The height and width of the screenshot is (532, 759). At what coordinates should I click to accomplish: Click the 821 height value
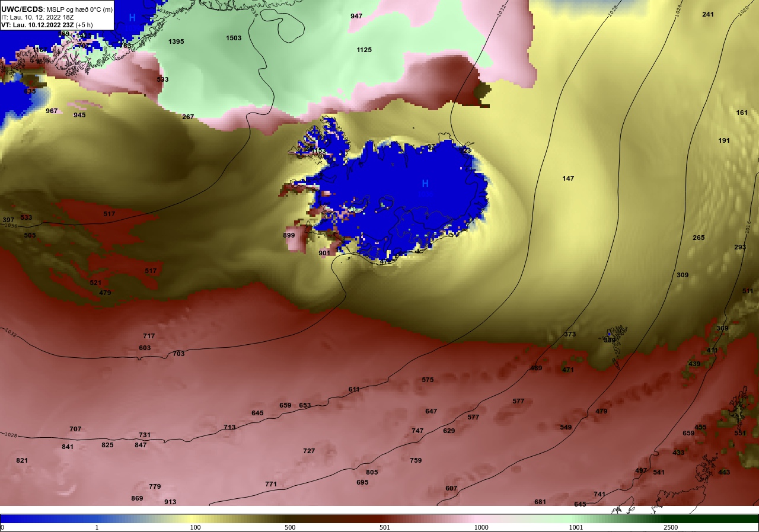[22, 460]
